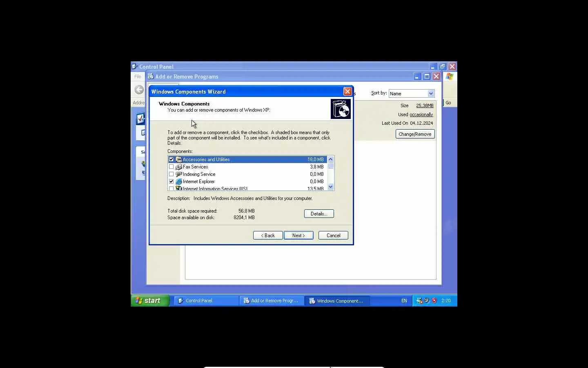Viewport: 588px width, 368px height.
Task: Click the Control Panel window title icon
Action: [x=135, y=66]
